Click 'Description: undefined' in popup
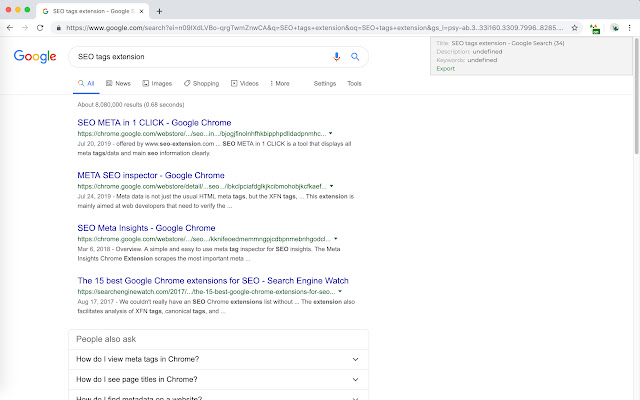The height and width of the screenshot is (400, 640). (x=469, y=51)
